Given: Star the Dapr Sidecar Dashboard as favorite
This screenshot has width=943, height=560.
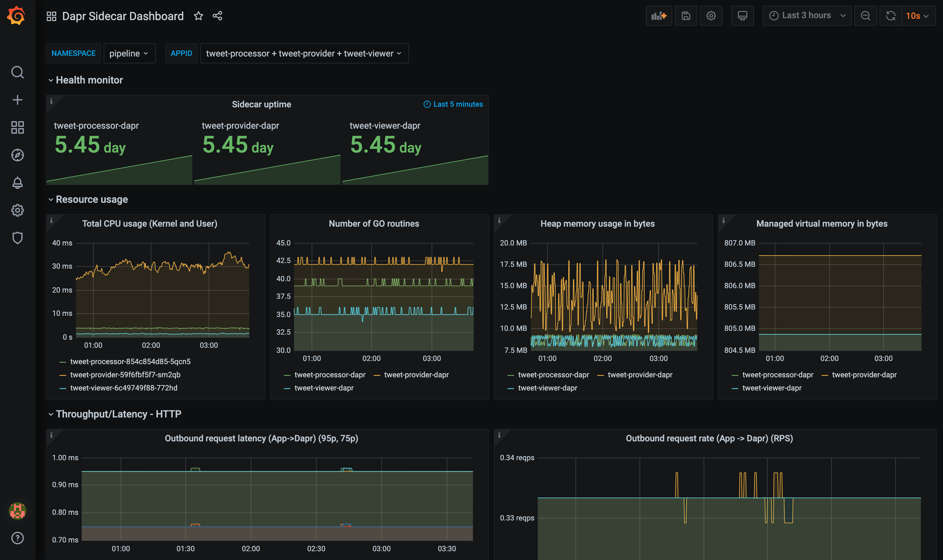Looking at the screenshot, I should (x=198, y=16).
